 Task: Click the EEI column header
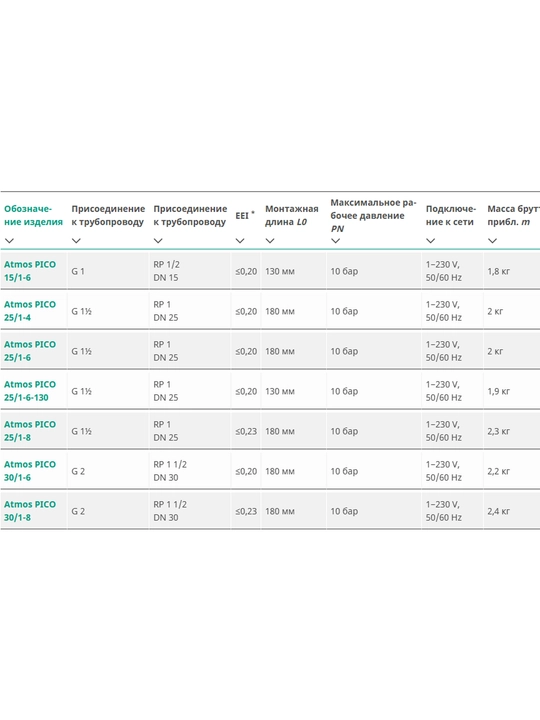[245, 215]
